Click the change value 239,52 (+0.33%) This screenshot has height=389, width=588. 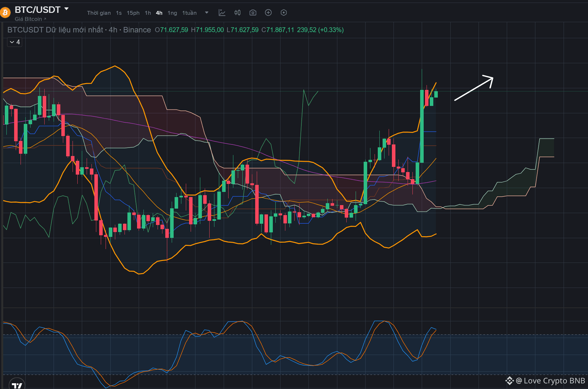pyautogui.click(x=320, y=30)
